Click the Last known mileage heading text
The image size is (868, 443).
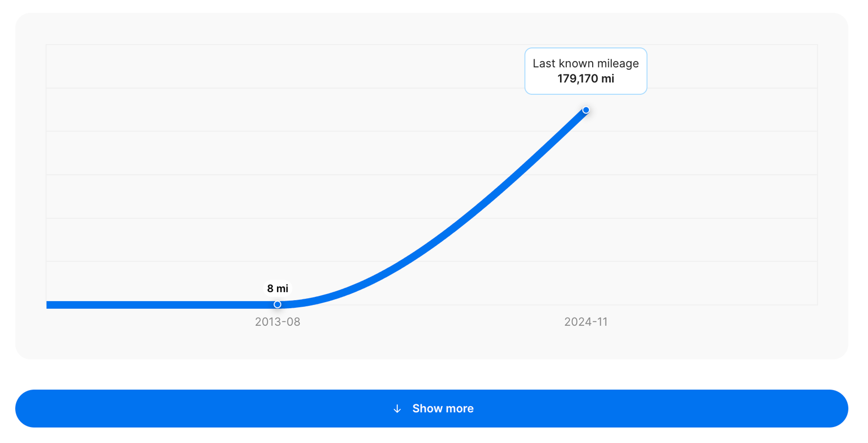[x=586, y=63]
